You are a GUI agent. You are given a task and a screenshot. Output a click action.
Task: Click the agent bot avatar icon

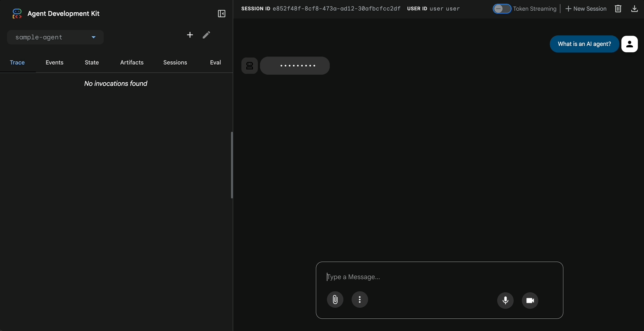click(250, 65)
